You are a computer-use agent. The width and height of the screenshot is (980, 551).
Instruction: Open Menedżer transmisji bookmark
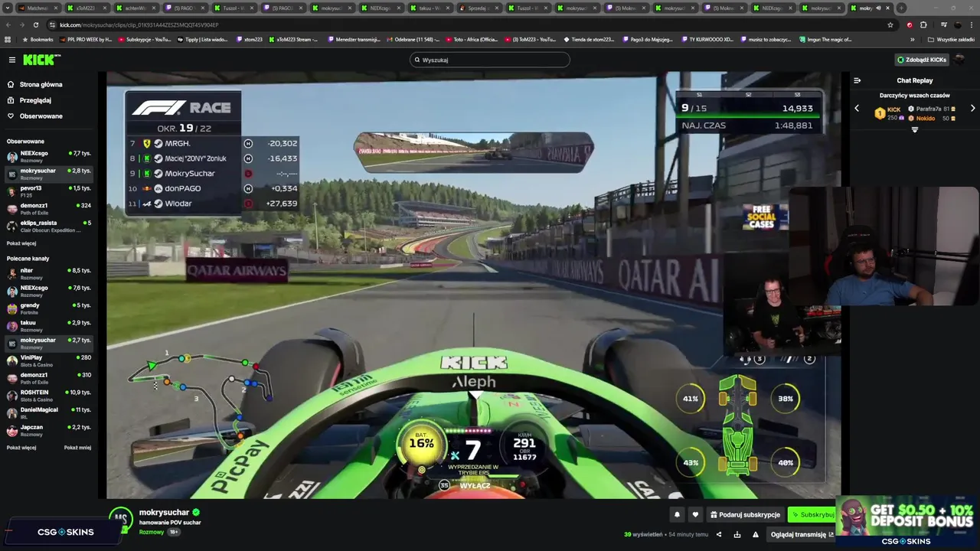[353, 39]
